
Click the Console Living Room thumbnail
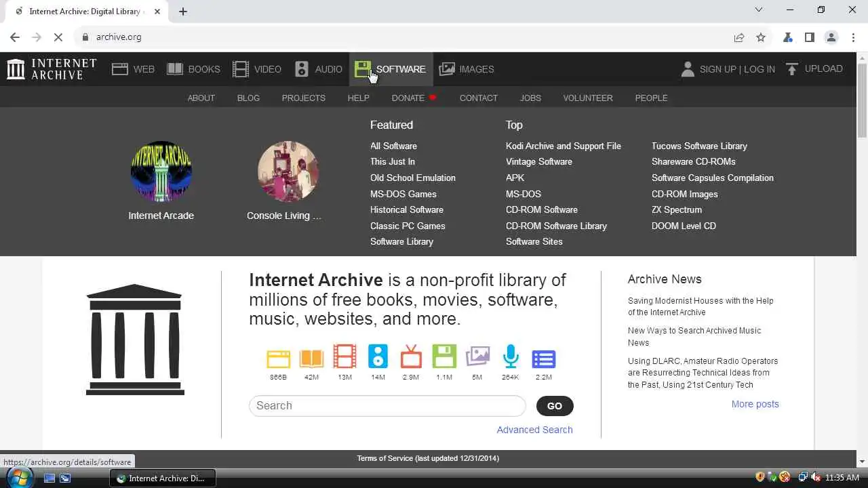(x=288, y=171)
